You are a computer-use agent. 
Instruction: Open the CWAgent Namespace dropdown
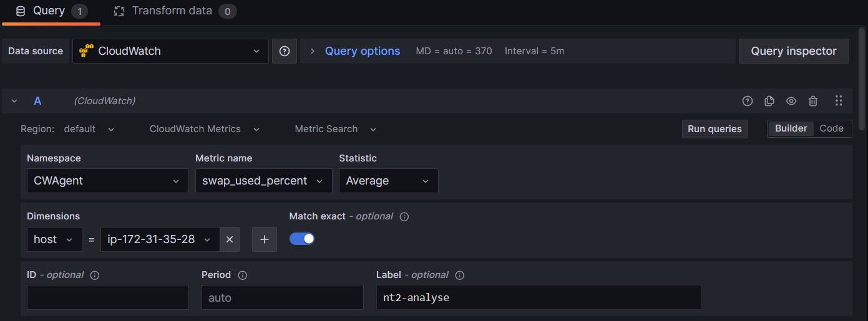[108, 181]
